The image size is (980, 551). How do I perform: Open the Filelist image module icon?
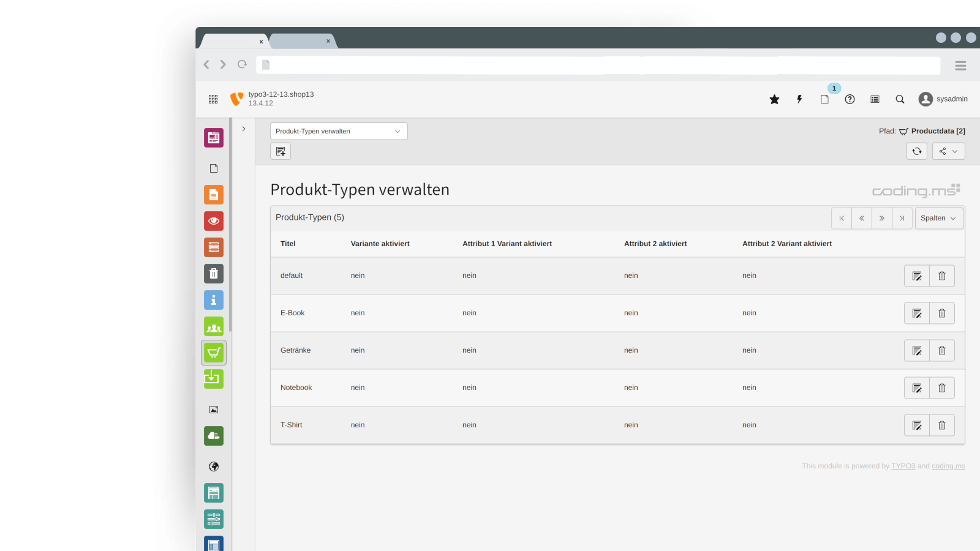point(214,410)
